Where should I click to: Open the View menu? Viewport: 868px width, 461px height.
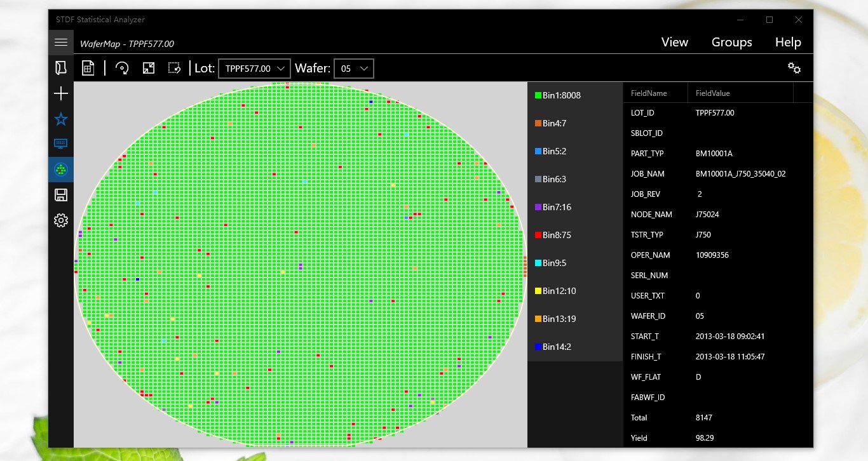(x=675, y=42)
